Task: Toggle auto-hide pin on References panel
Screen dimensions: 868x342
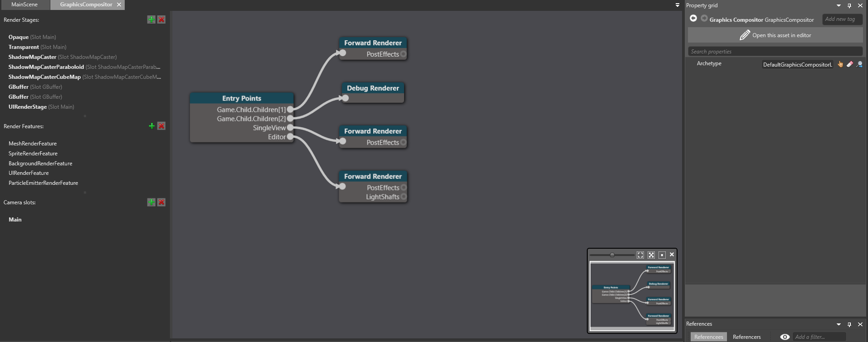Action: coord(849,324)
